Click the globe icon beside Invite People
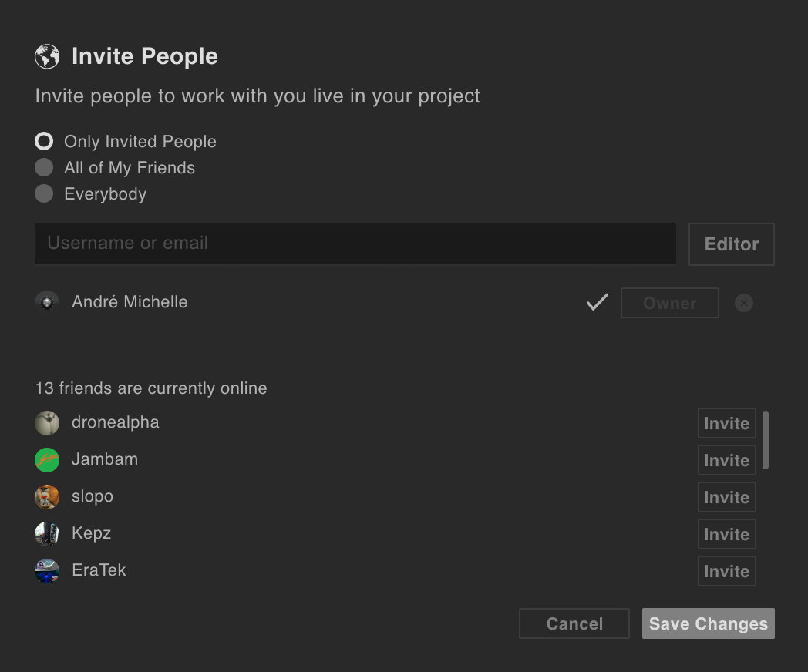 click(x=46, y=55)
